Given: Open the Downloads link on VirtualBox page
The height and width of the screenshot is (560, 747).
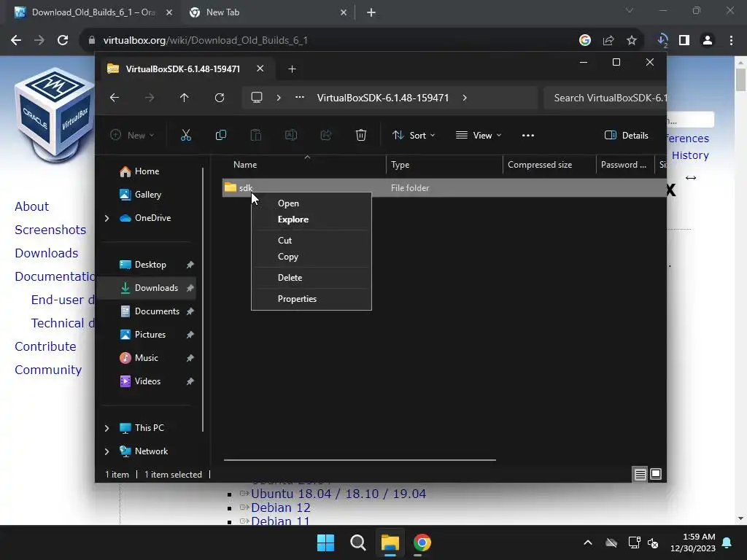Looking at the screenshot, I should click(x=46, y=253).
